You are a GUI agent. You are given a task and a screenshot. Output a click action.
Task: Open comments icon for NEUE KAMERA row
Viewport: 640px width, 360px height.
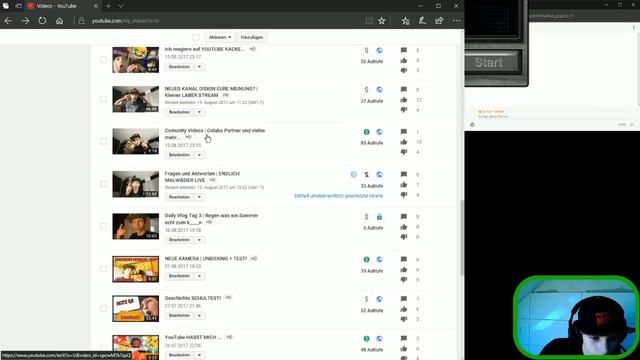tap(404, 260)
